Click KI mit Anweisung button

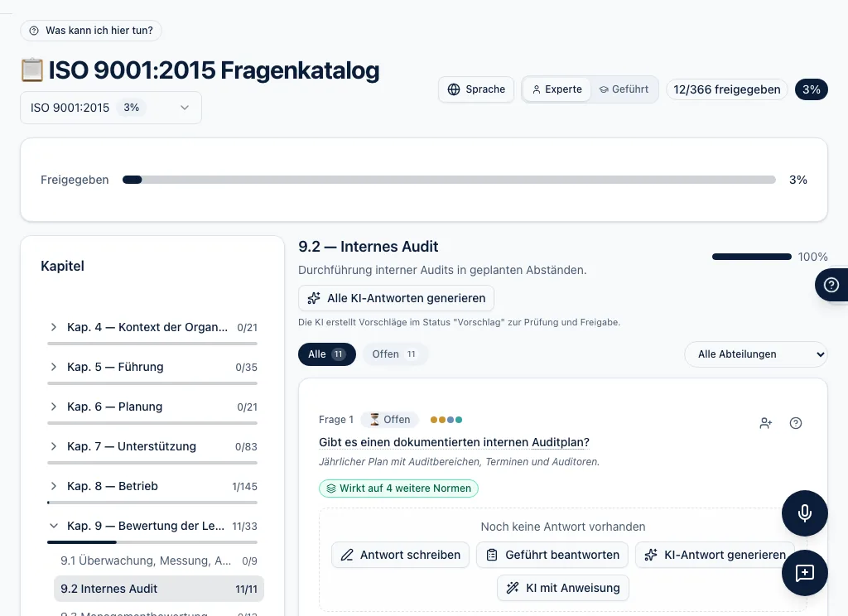click(x=563, y=588)
